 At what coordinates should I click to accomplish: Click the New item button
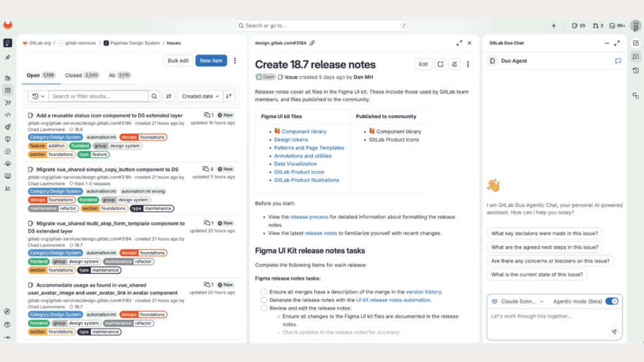pos(211,60)
